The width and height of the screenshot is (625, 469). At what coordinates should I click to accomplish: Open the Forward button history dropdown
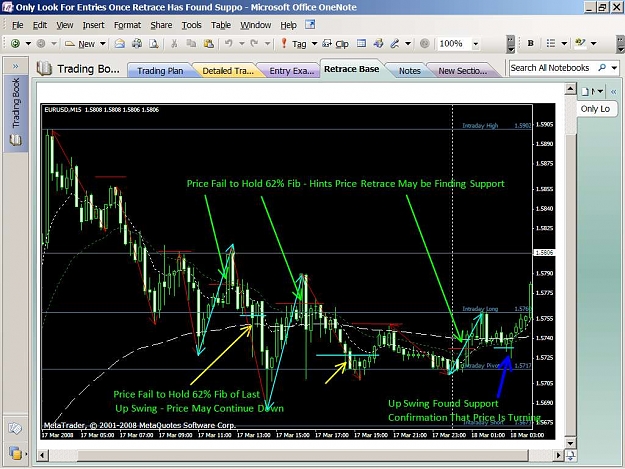pyautogui.click(x=54, y=43)
